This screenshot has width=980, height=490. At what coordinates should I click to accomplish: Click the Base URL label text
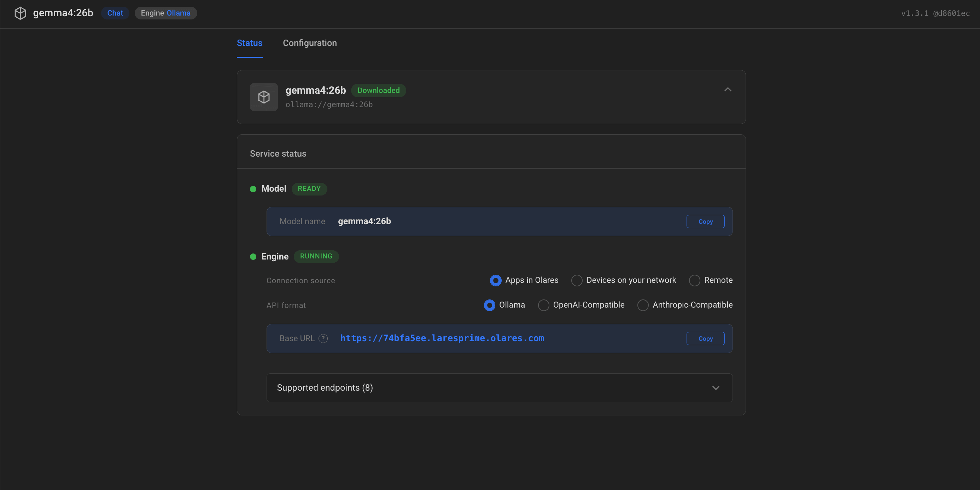click(x=297, y=339)
